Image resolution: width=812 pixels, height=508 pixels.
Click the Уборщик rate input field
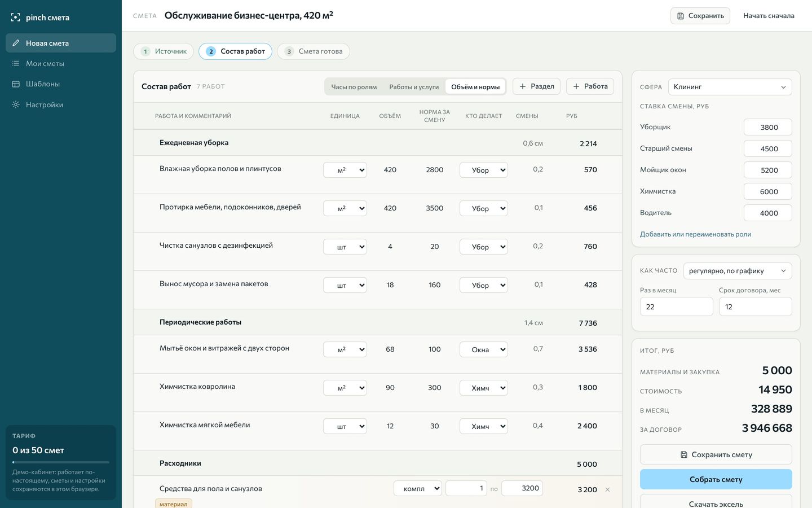[x=768, y=127]
